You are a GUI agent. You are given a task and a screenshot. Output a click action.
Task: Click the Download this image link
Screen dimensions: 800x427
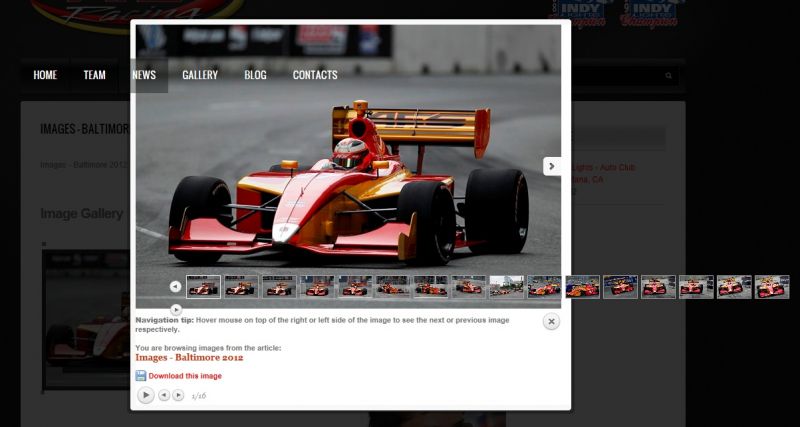(185, 376)
